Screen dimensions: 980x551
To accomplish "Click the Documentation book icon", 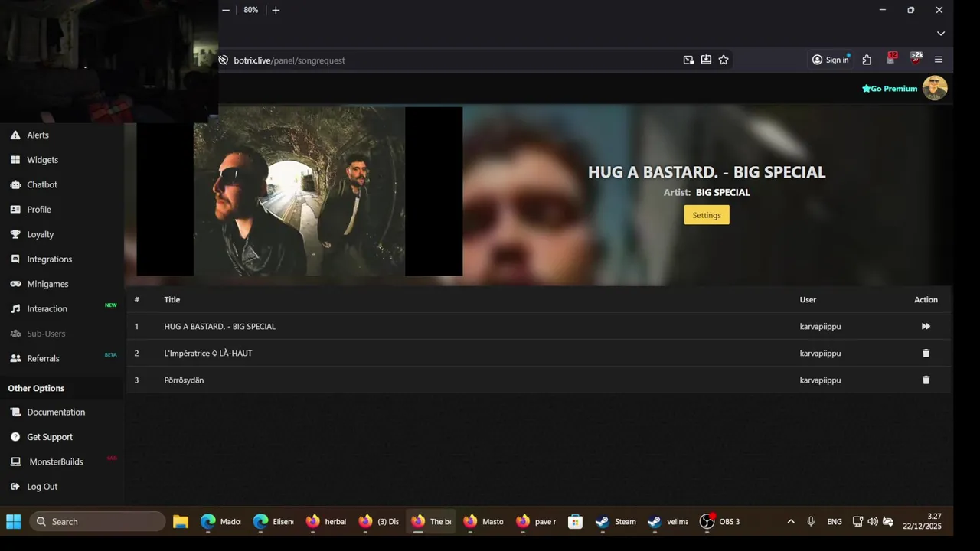I will [15, 412].
